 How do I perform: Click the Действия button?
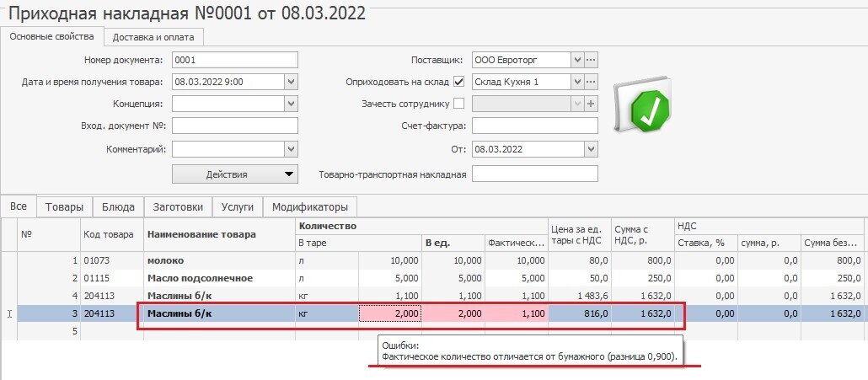click(x=235, y=174)
